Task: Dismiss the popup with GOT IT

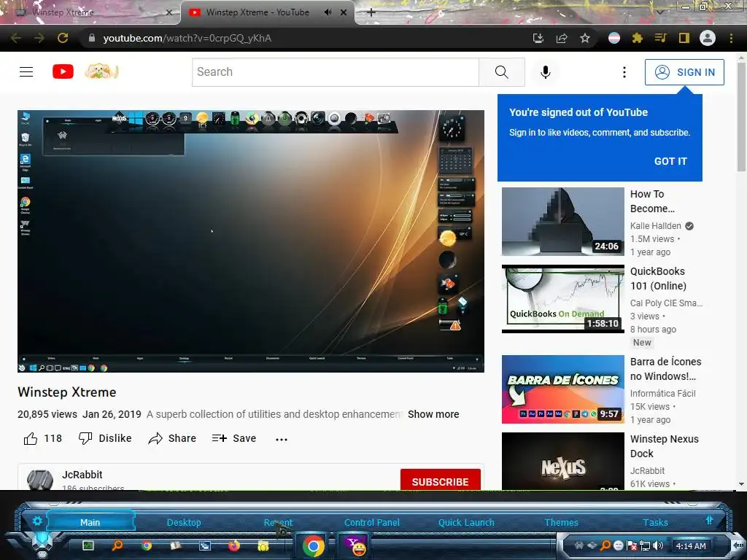Action: click(670, 161)
